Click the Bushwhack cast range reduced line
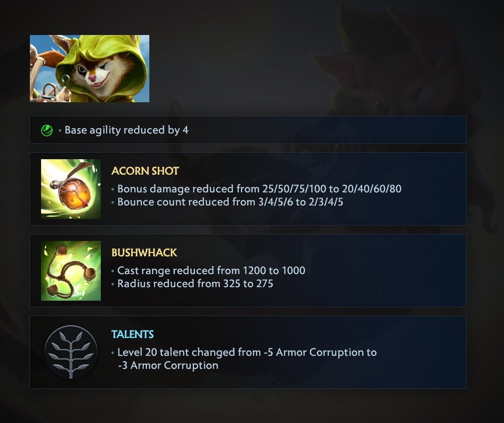The image size is (504, 423). point(211,270)
